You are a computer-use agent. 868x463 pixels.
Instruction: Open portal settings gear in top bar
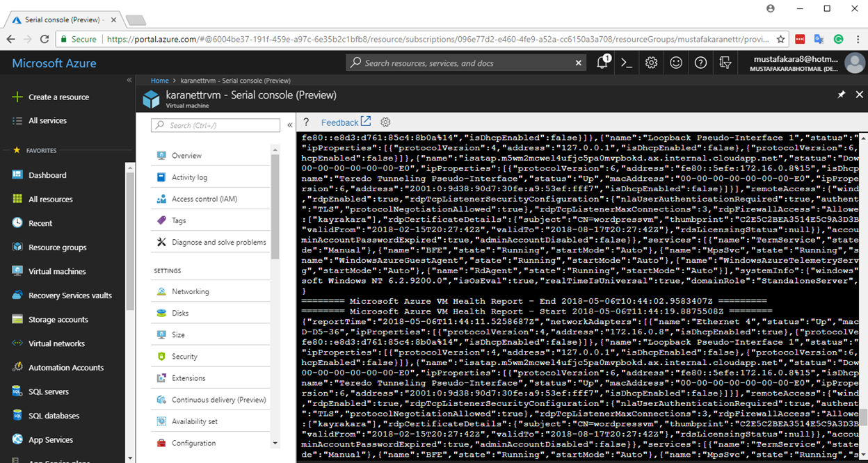point(651,63)
